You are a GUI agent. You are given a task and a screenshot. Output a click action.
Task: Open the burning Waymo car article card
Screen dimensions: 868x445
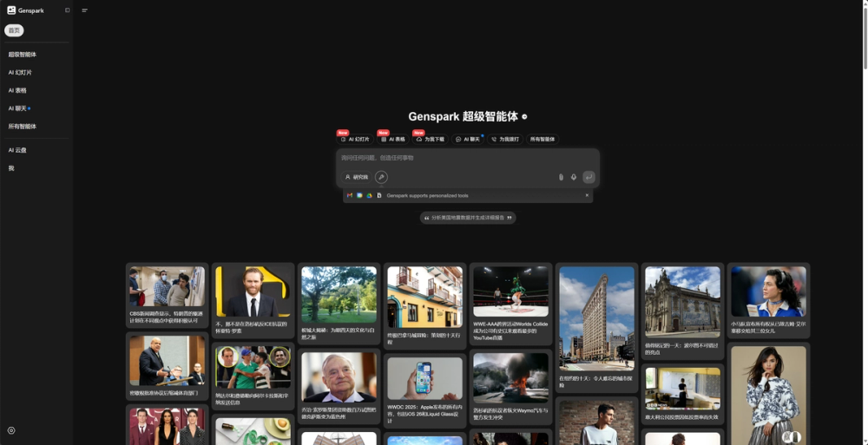(x=511, y=387)
